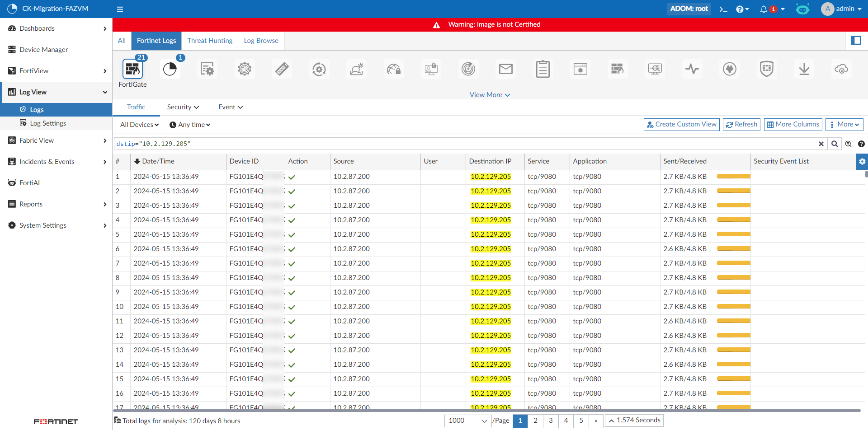Click the green checkmark action on row 1
This screenshot has width=868, height=430.
(292, 177)
